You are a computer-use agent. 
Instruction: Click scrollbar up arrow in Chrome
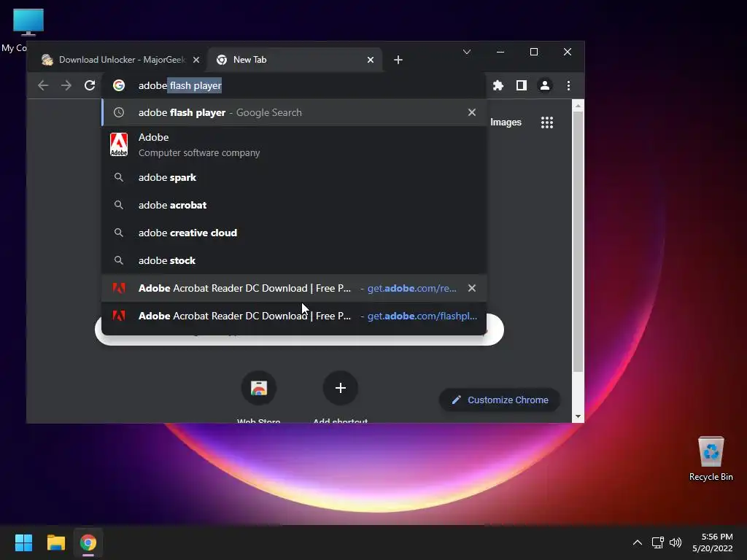(x=578, y=106)
